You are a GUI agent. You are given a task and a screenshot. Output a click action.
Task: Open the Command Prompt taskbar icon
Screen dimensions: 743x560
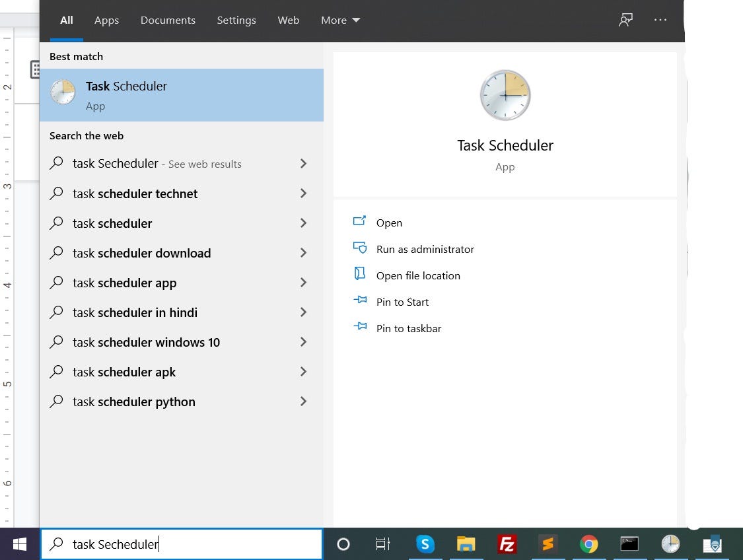click(x=629, y=543)
